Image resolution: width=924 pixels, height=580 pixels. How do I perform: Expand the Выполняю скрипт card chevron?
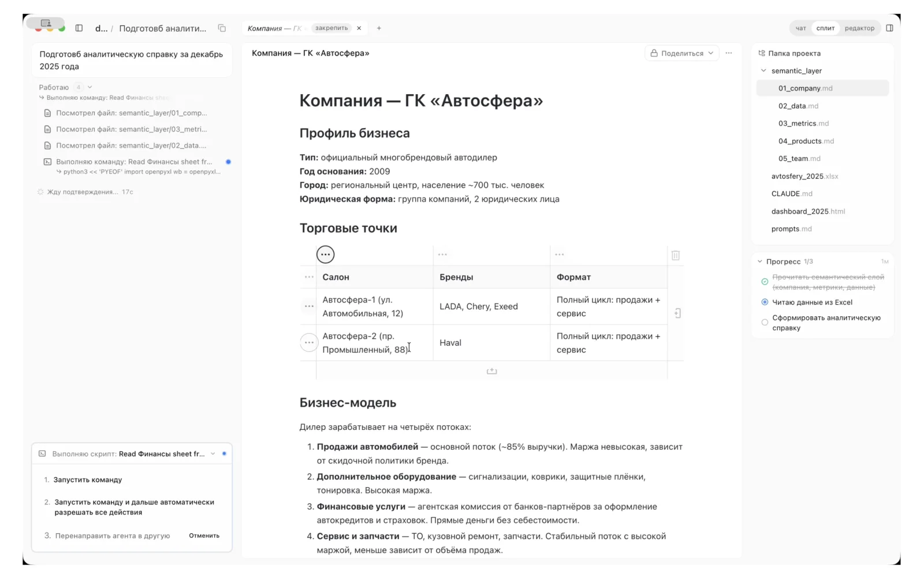click(x=213, y=454)
